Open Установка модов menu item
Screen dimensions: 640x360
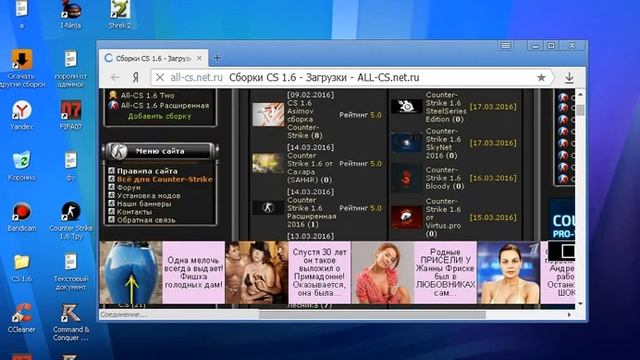point(149,196)
